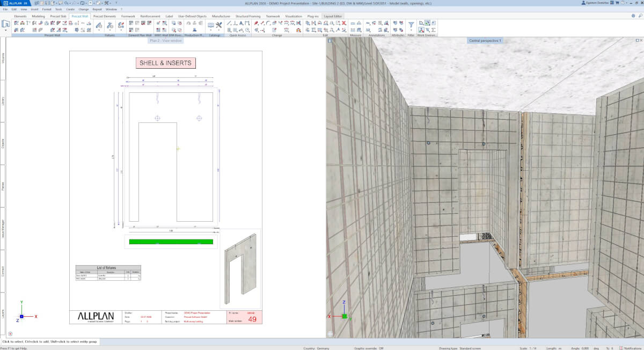Click the wrench tools icon in title bar toolbar
The width and height of the screenshot is (644, 350).
pyautogui.click(x=106, y=3)
